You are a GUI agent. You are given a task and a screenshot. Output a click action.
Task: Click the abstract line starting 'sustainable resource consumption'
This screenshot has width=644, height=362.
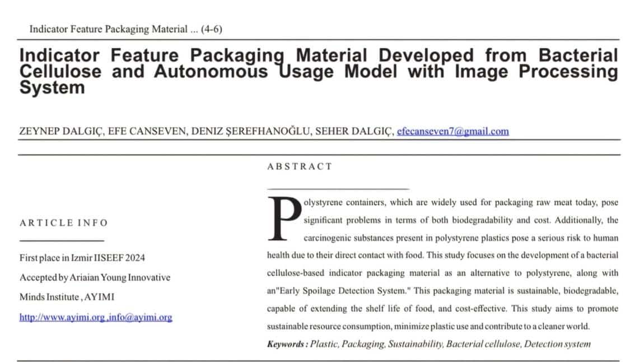[x=428, y=326]
